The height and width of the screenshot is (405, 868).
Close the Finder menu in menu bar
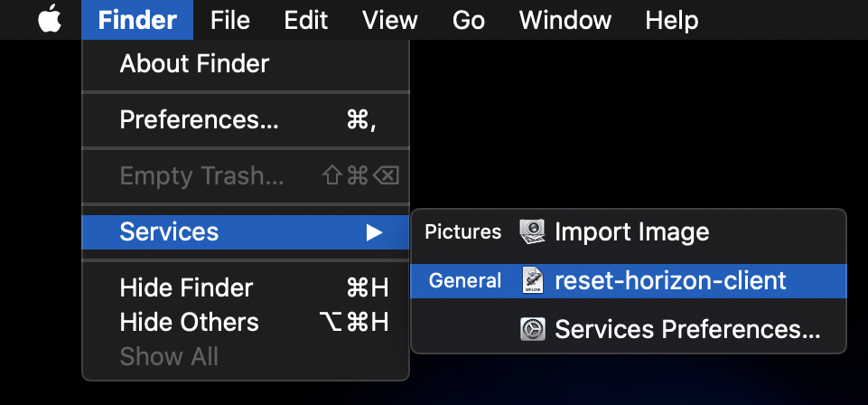point(137,20)
